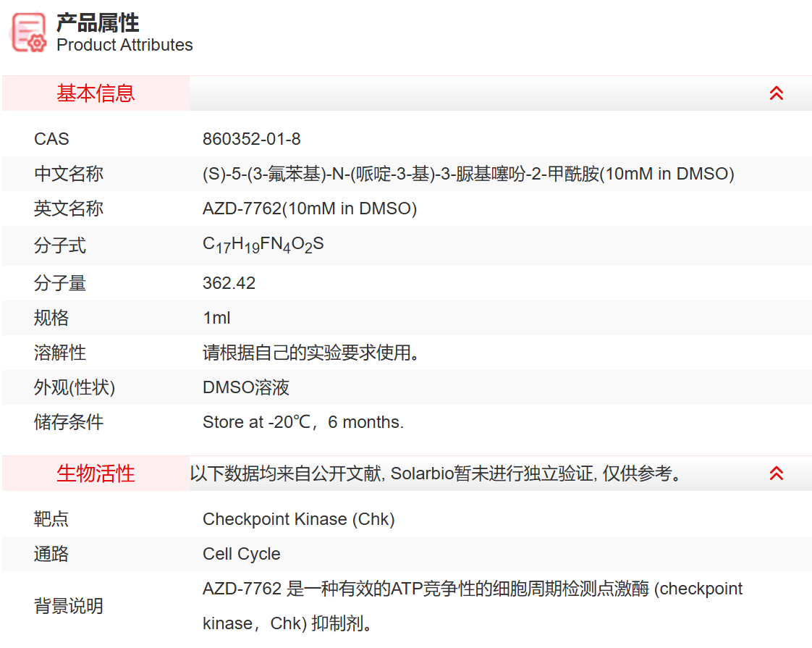Click the red product attributes document icon
812x648 pixels.
point(26,33)
